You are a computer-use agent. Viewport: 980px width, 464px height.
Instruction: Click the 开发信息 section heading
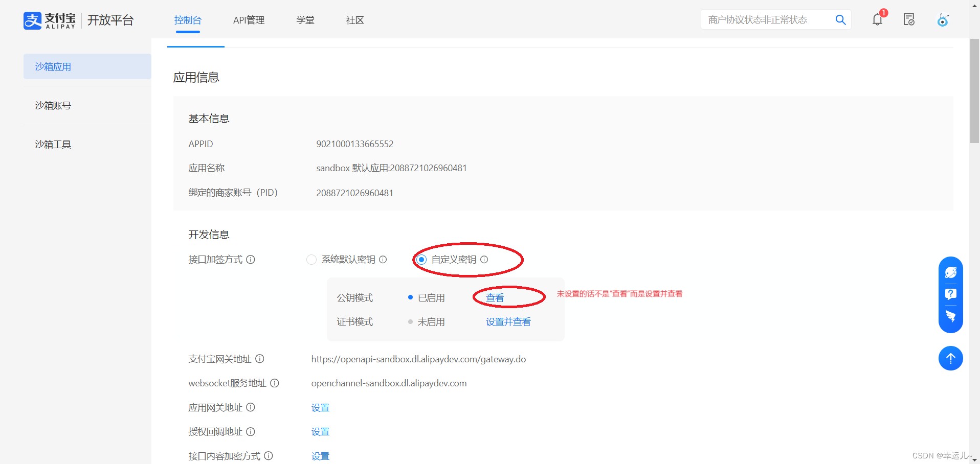tap(209, 235)
